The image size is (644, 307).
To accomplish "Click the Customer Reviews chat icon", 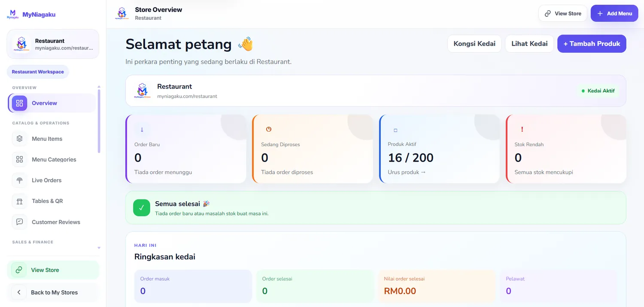I will 19,222.
